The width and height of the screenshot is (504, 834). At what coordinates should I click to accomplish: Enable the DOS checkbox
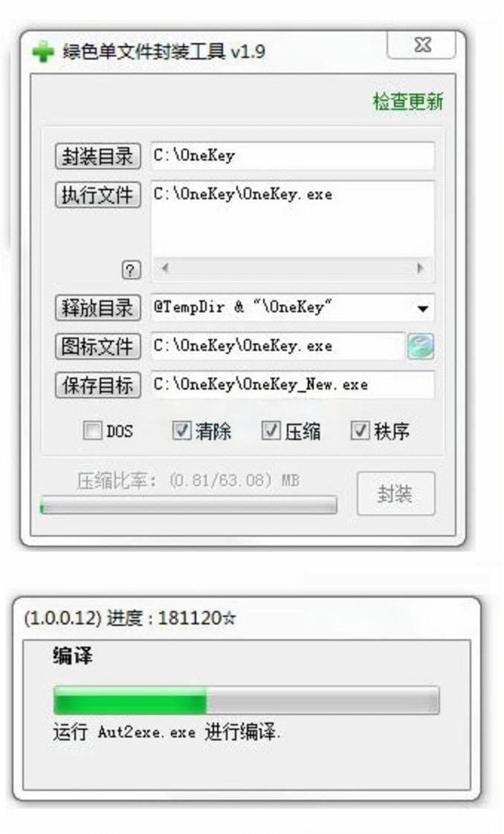click(x=92, y=430)
